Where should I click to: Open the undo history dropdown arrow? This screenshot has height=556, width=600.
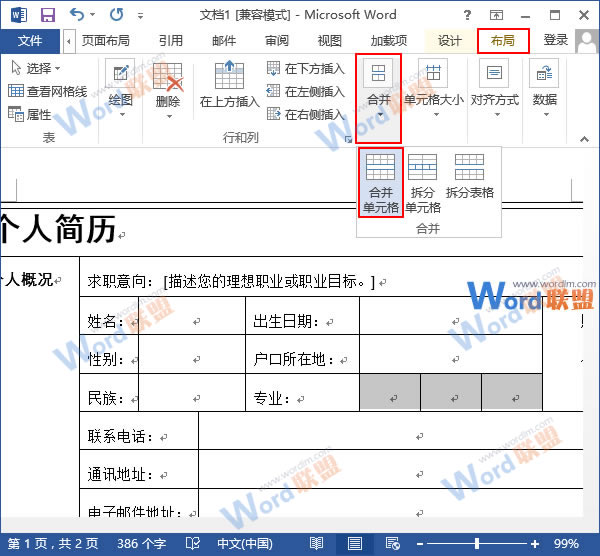(92, 15)
